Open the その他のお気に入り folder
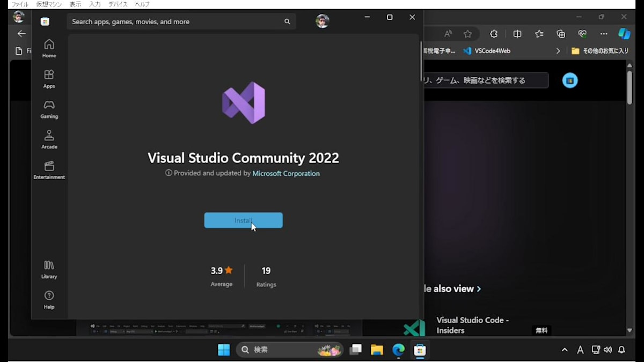The height and width of the screenshot is (362, 644). point(600,51)
